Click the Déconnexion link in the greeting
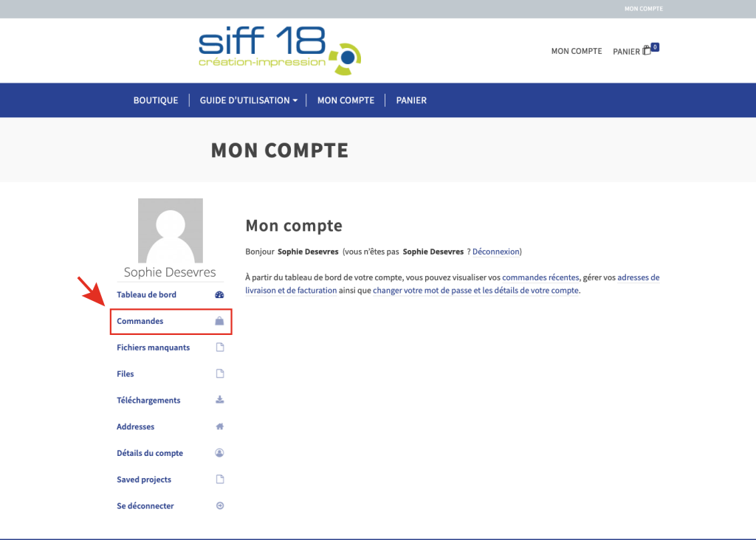Viewport: 756px width, 540px height. (x=495, y=252)
